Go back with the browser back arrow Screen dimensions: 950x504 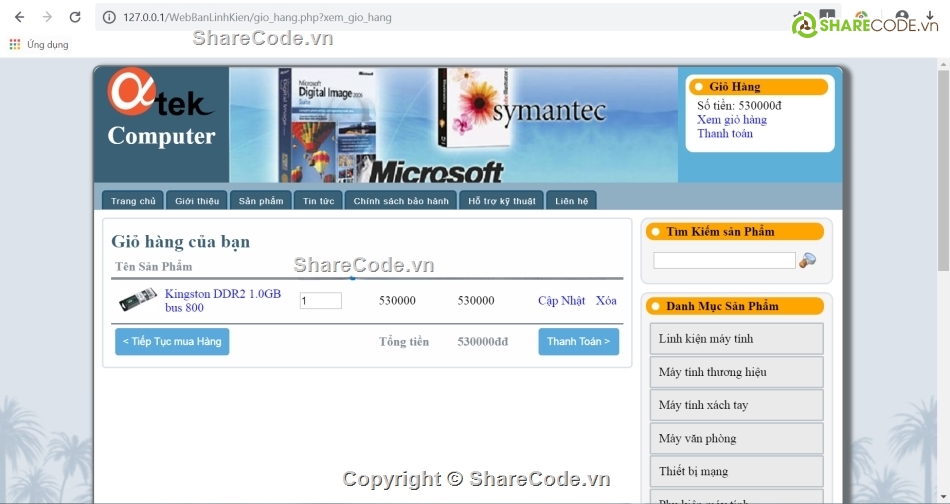(19, 17)
